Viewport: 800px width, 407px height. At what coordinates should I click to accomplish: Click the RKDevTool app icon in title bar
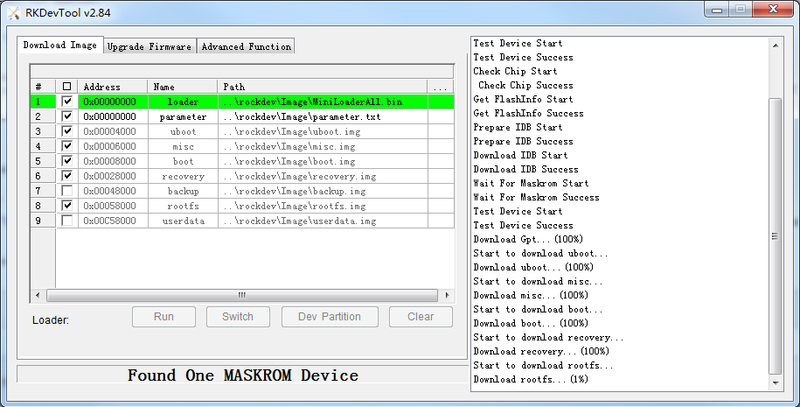pos(14,13)
